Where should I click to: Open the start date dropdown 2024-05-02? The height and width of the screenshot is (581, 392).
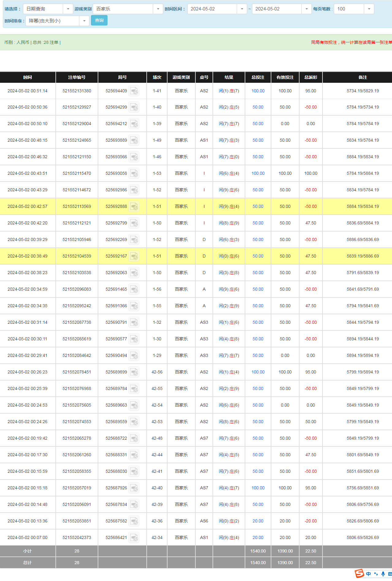point(217,9)
